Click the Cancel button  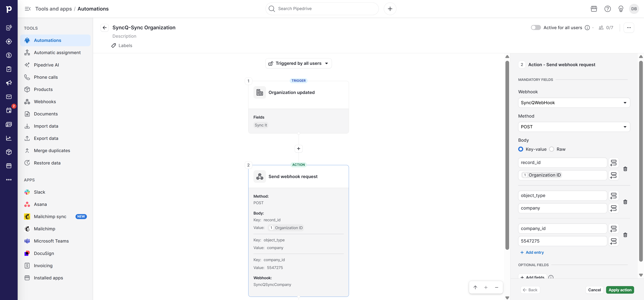(594, 290)
